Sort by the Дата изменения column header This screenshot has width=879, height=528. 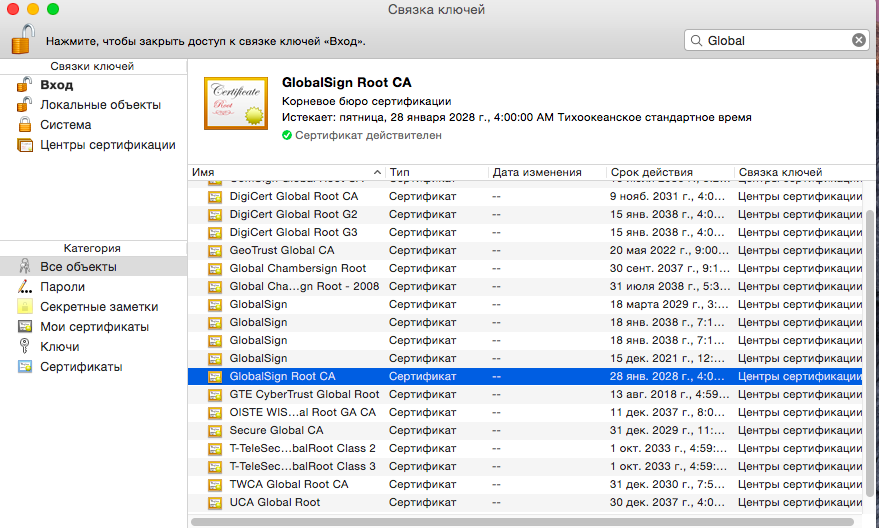pyautogui.click(x=547, y=172)
